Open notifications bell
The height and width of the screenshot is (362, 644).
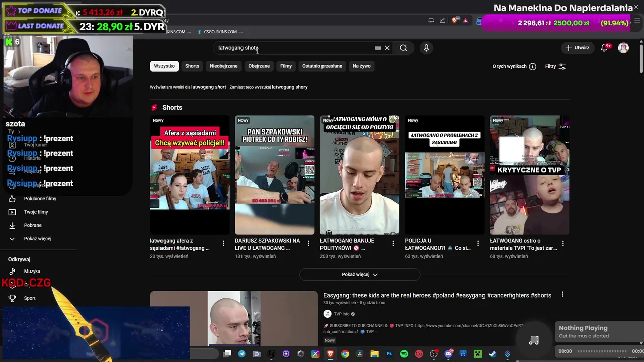click(604, 48)
